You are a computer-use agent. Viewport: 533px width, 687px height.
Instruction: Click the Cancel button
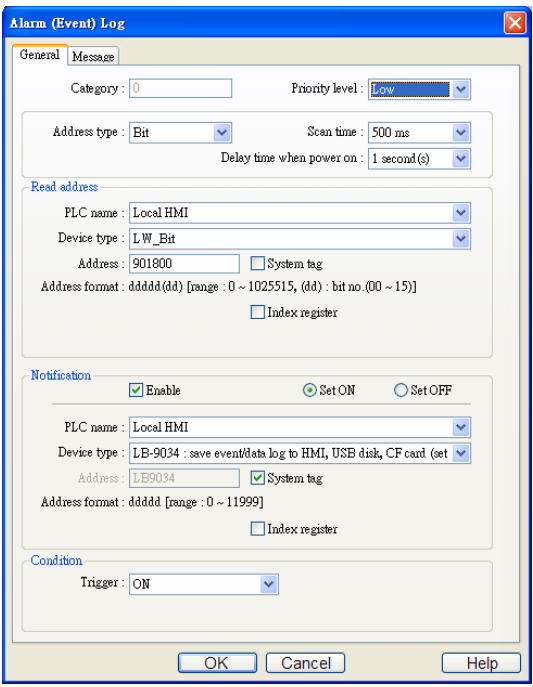pos(305,663)
